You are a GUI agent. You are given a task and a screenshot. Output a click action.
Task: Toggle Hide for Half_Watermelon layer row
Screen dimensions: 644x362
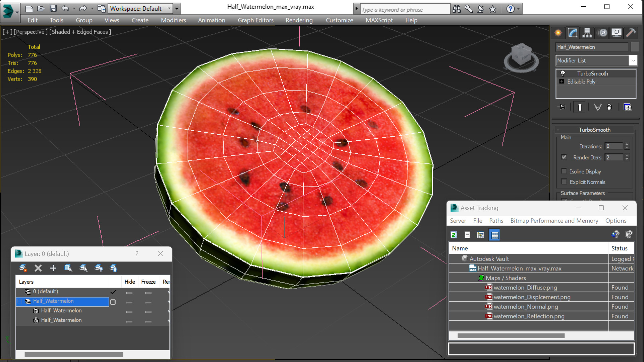(129, 302)
